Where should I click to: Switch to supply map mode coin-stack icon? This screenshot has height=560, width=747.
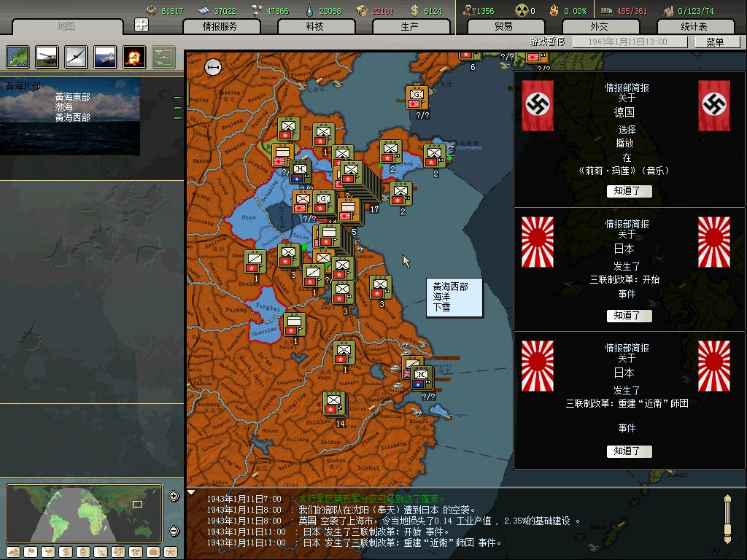pos(83,552)
